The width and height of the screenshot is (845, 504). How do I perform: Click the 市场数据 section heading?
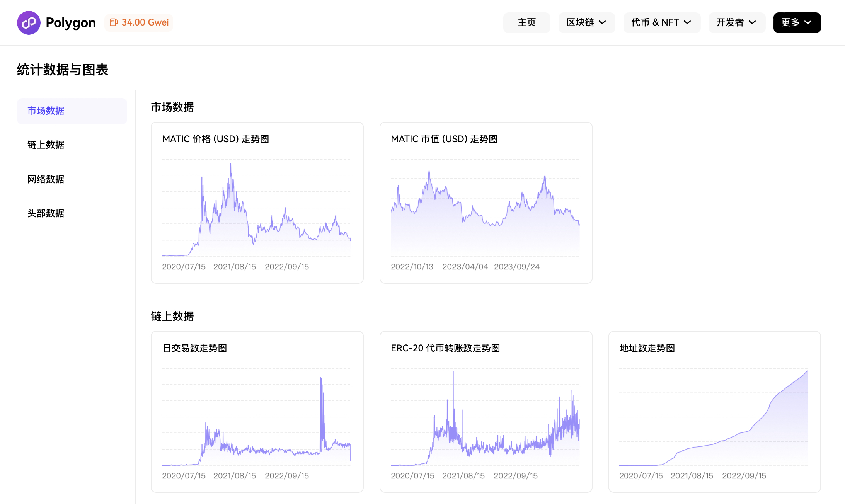172,107
